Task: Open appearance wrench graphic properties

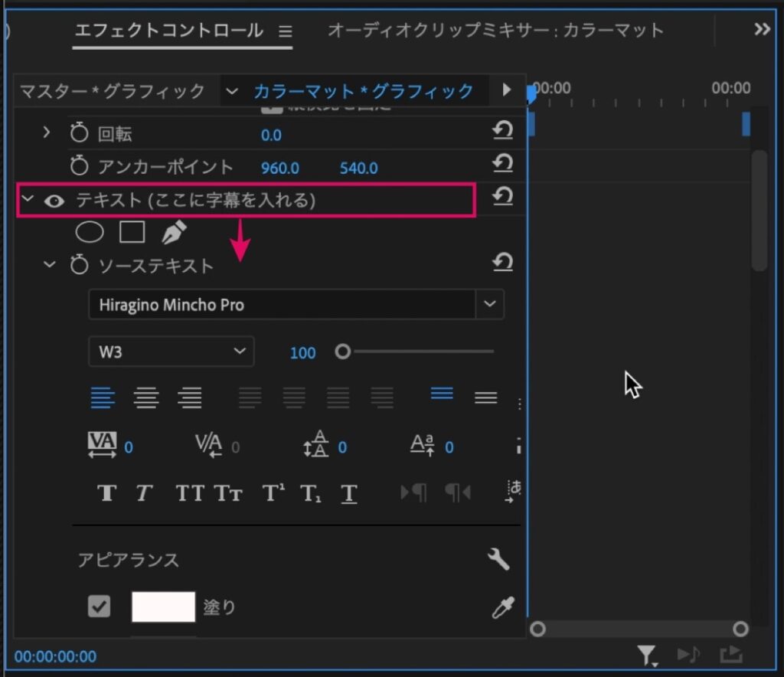Action: pyautogui.click(x=498, y=559)
